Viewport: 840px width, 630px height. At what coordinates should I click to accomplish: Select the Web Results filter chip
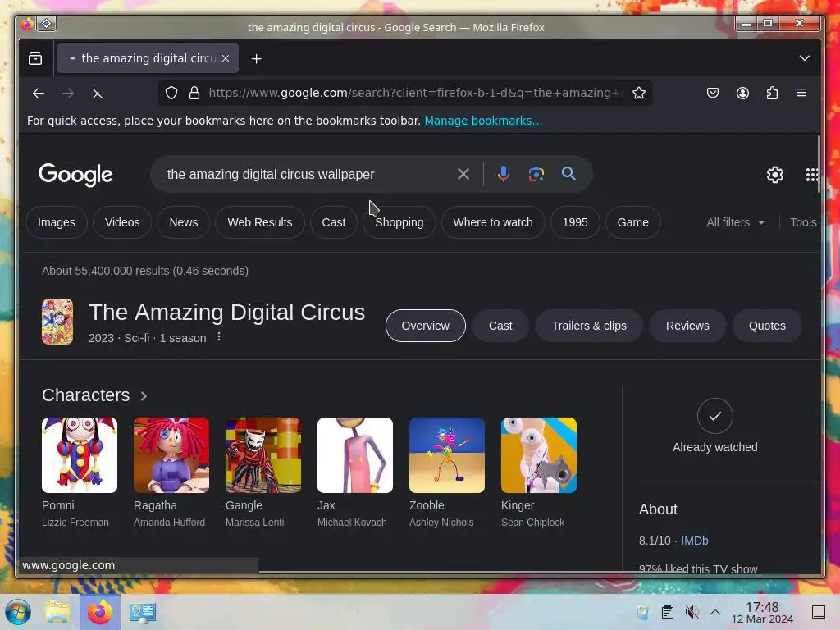pyautogui.click(x=260, y=222)
